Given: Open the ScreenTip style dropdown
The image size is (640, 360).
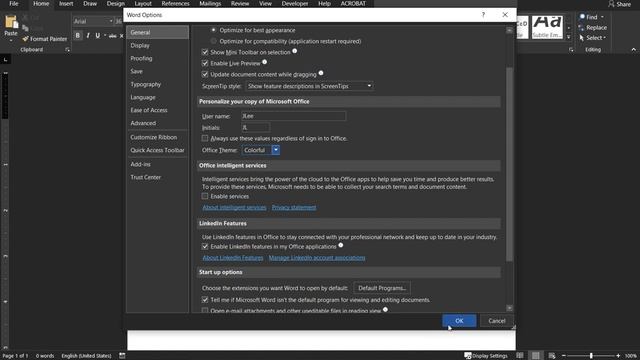Looking at the screenshot, I should [x=309, y=86].
